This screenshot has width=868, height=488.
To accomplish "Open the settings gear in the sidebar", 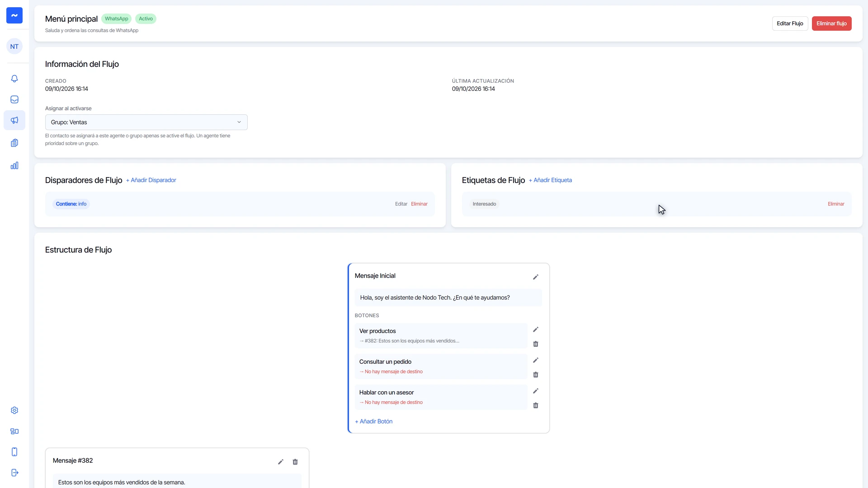I will 14,410.
